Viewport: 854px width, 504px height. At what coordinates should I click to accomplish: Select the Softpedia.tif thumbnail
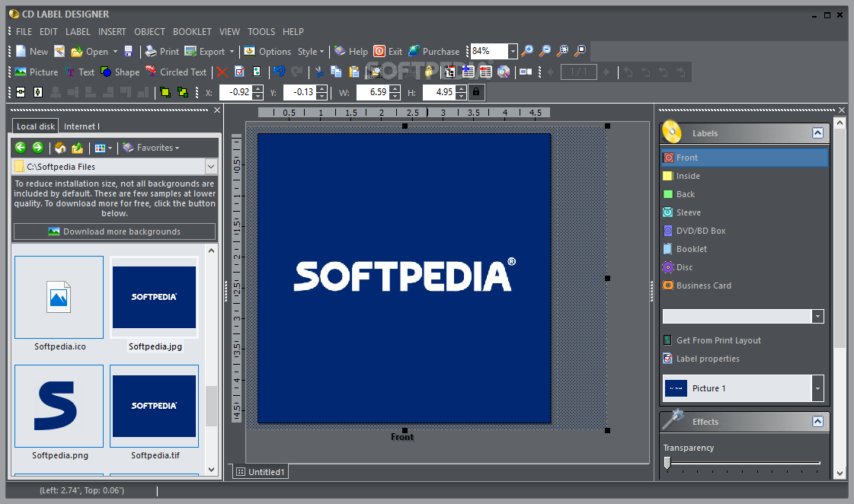[x=154, y=406]
